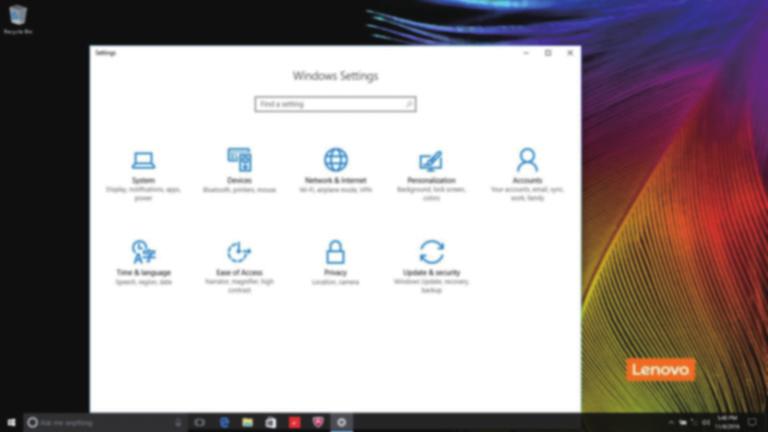
Task: Minimize the Settings window
Action: pos(526,52)
